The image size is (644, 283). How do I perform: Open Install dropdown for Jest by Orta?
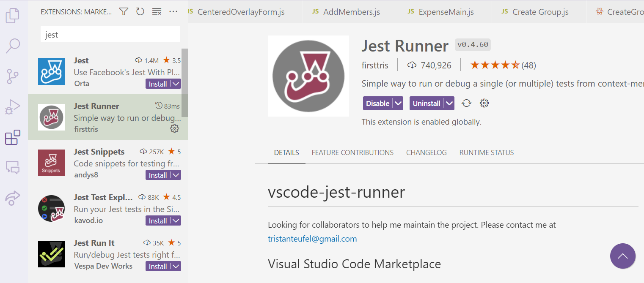tap(176, 84)
